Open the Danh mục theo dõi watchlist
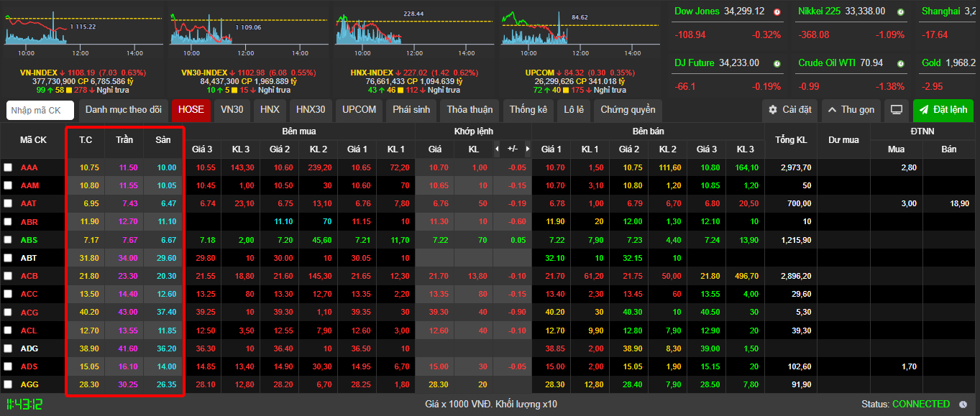Image resolution: width=980 pixels, height=416 pixels. 123,110
